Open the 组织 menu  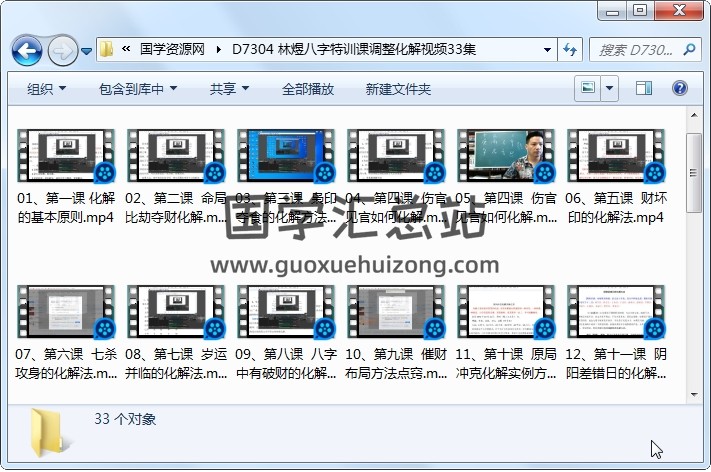pyautogui.click(x=46, y=89)
